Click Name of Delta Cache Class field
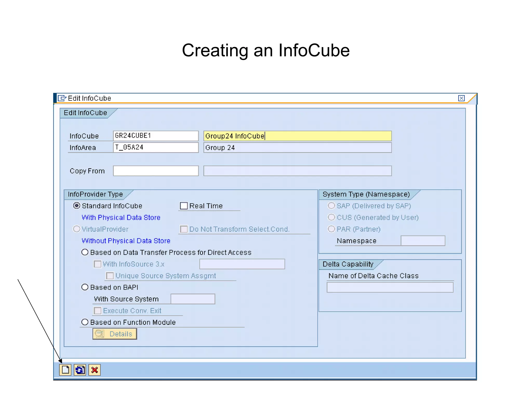The image size is (532, 399). pyautogui.click(x=390, y=288)
